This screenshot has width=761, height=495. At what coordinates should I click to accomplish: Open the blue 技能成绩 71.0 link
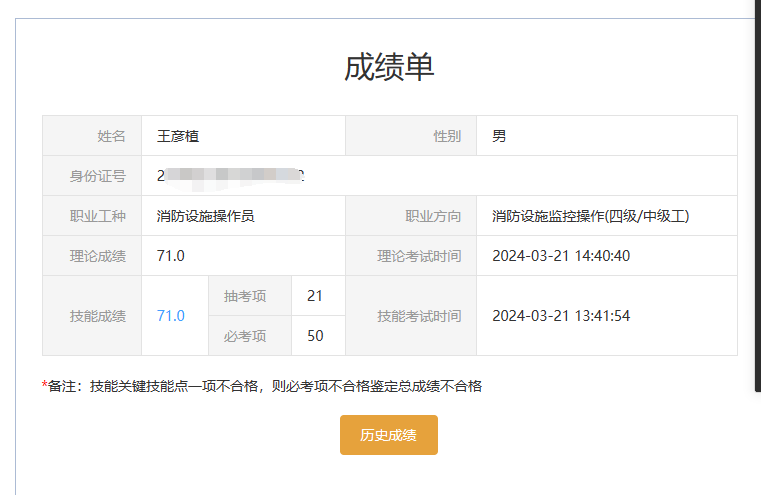point(171,316)
